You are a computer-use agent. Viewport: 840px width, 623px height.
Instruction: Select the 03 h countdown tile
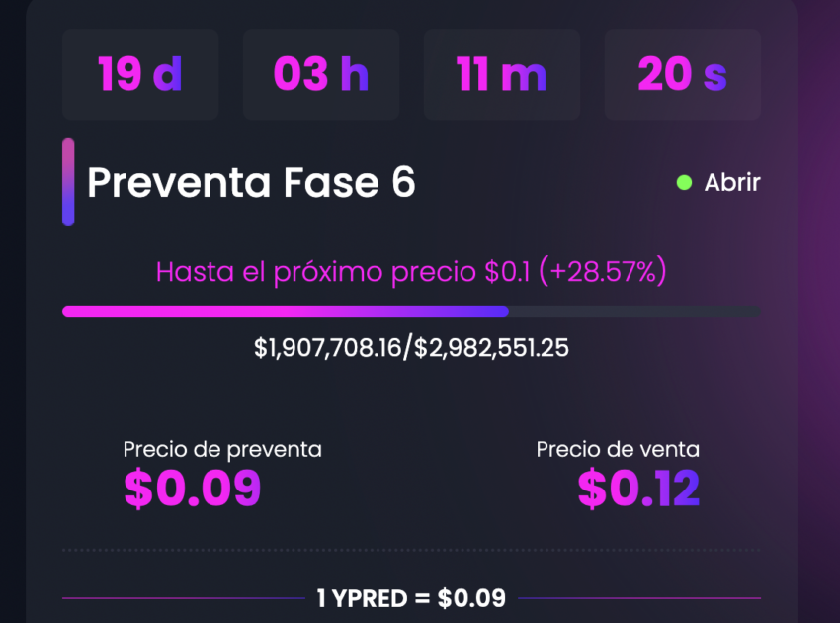[320, 74]
